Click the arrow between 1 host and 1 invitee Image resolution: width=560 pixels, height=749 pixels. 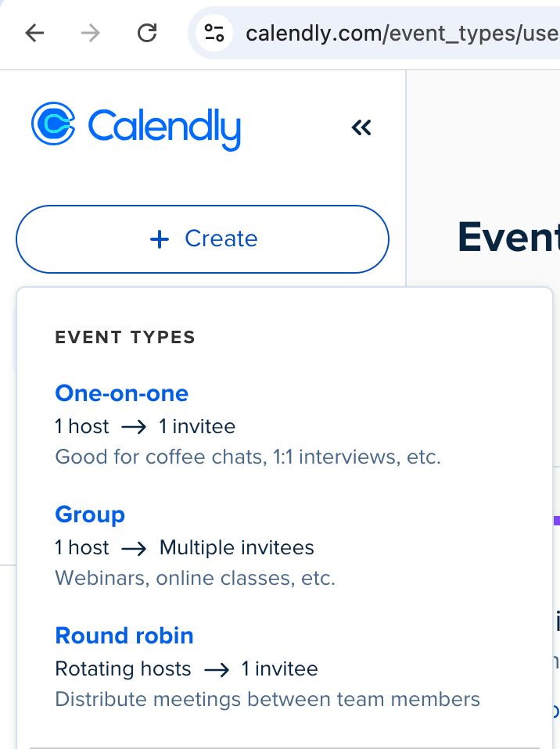[134, 427]
